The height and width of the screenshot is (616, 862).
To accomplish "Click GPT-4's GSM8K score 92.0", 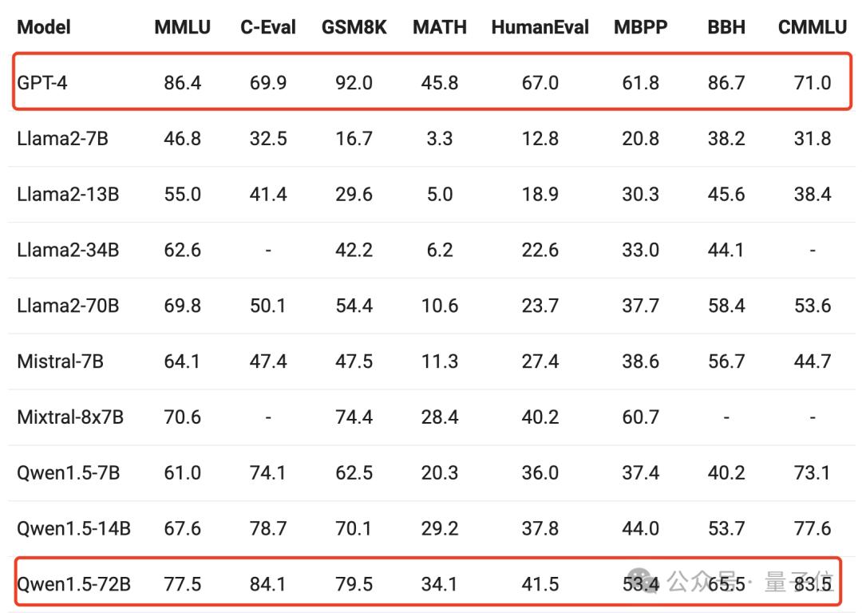I will pos(354,83).
